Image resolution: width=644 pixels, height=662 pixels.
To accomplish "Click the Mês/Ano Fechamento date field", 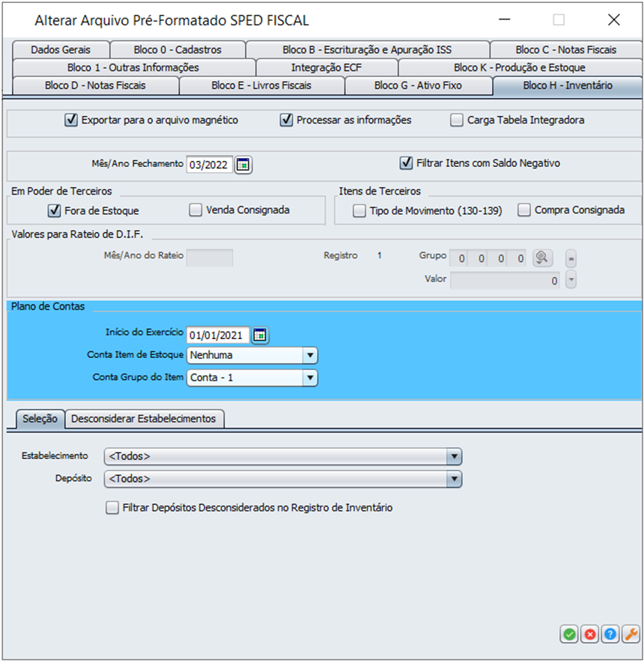I will (210, 165).
